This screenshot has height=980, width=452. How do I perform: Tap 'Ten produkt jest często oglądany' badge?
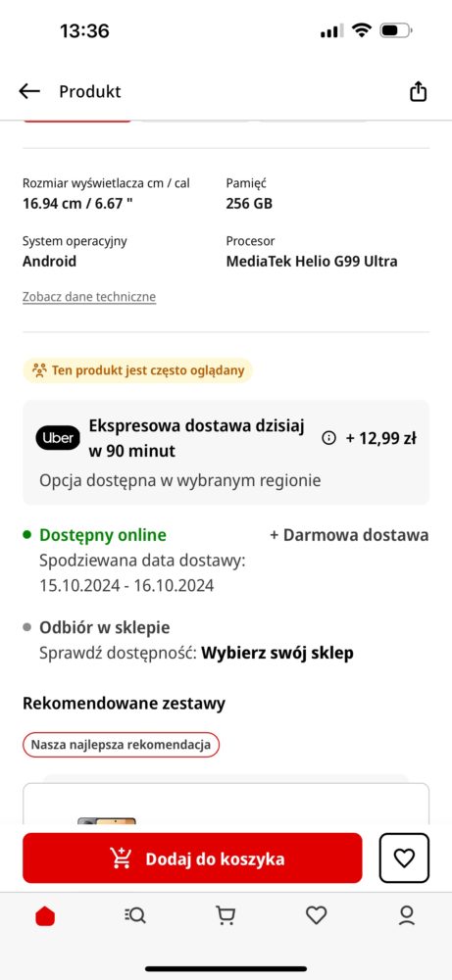coord(137,370)
